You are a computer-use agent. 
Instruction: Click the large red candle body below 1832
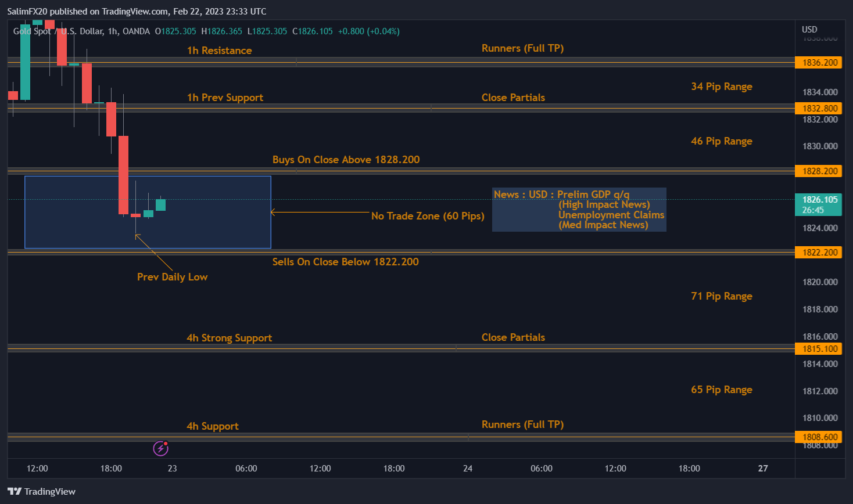[124, 175]
